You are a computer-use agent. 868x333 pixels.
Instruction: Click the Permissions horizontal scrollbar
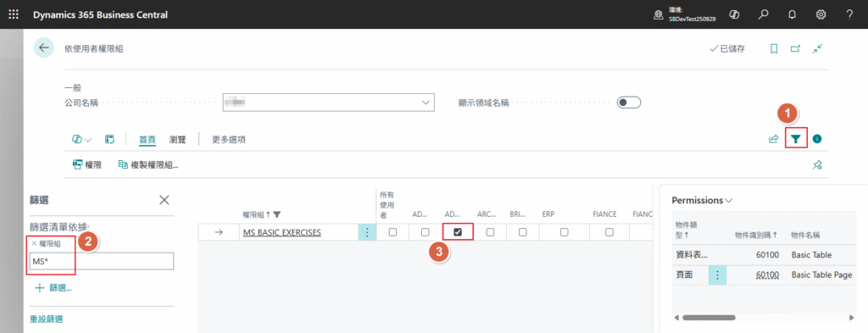click(x=709, y=318)
